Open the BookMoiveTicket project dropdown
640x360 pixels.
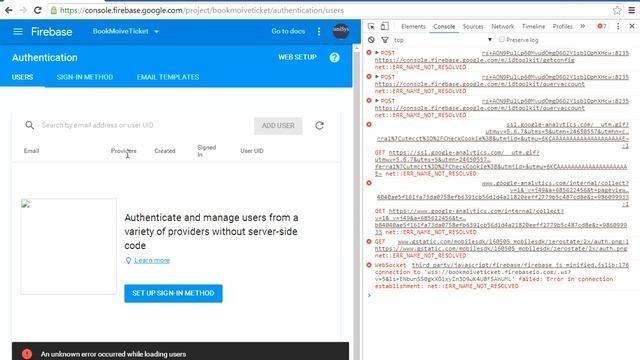tap(126, 31)
